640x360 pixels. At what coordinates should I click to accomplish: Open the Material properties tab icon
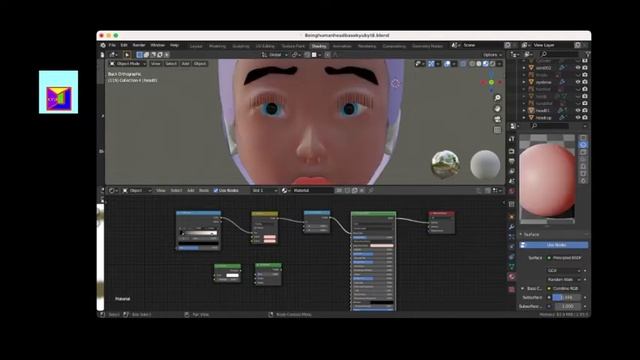coord(511,277)
